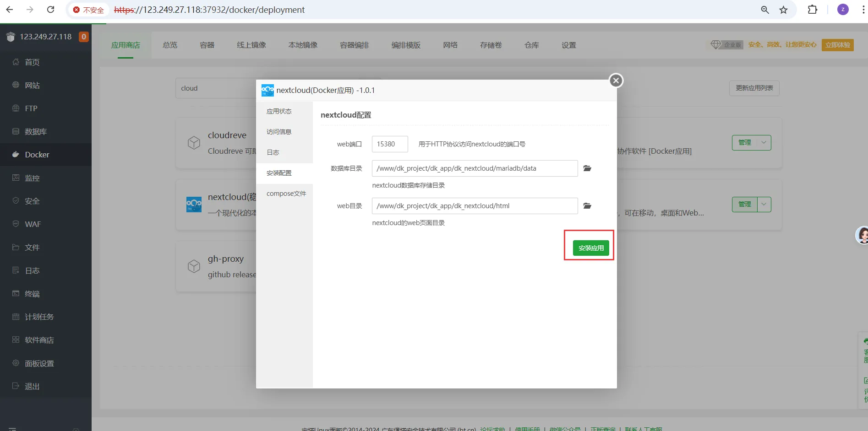The image size is (868, 431).
Task: Browse folders for the 数据库目录 path
Action: coord(587,168)
